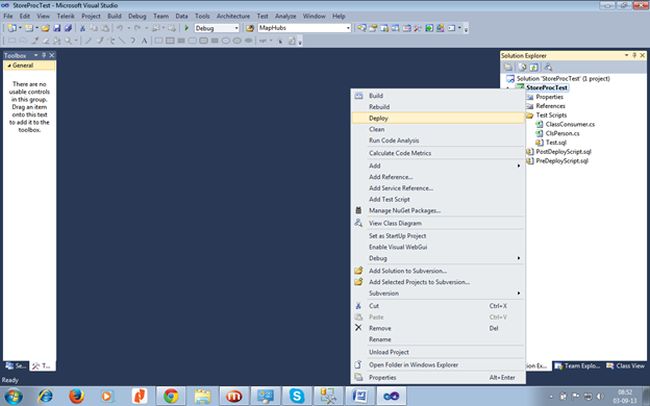Click the Save disk icon in toolbar
650x406 pixels.
pyautogui.click(x=57, y=28)
